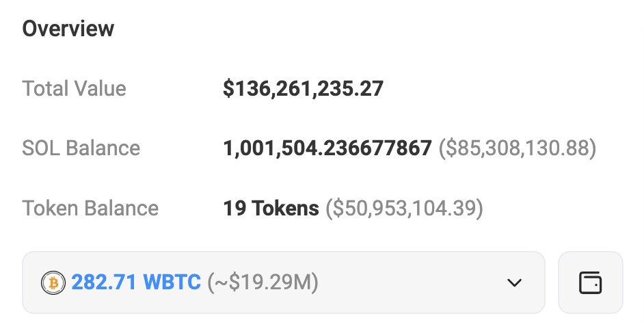This screenshot has width=644, height=331.
Task: Click the Overview heading
Action: pos(68,29)
